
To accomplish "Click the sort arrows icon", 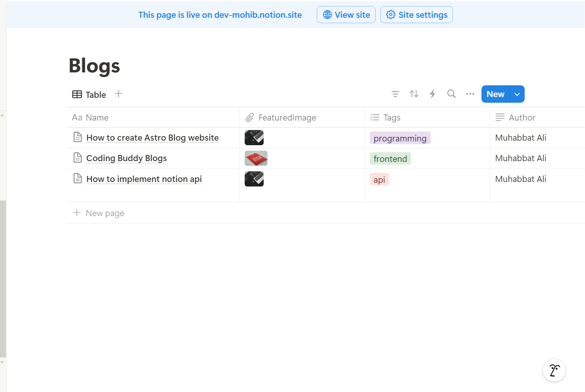I will coord(414,94).
